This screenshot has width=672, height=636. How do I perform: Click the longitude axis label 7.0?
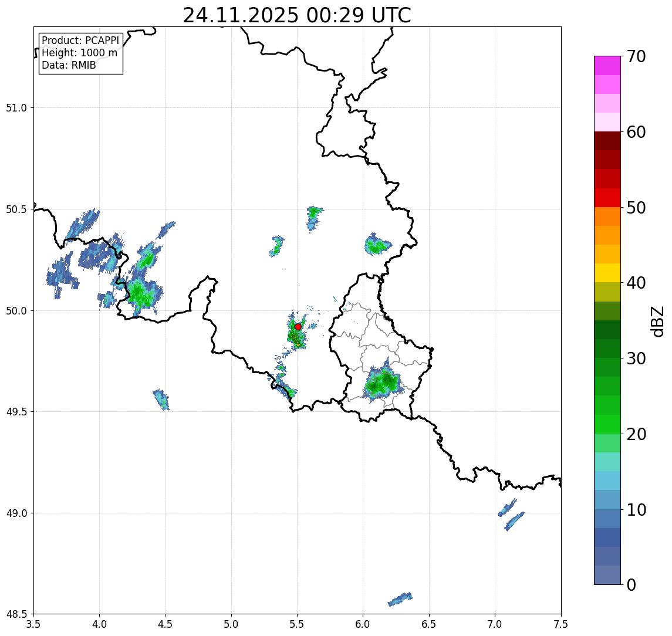click(495, 624)
